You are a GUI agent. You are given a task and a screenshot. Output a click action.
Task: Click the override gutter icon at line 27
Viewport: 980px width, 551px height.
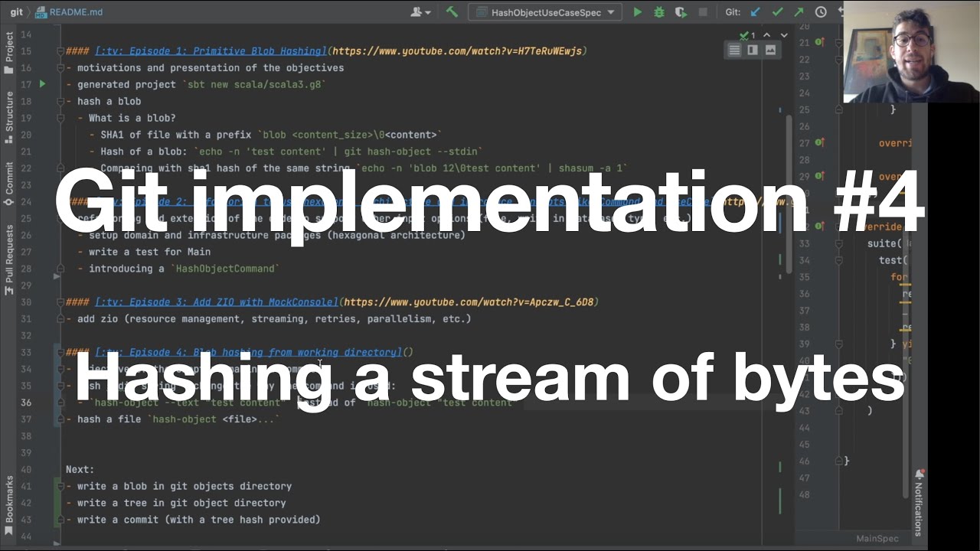tap(820, 142)
